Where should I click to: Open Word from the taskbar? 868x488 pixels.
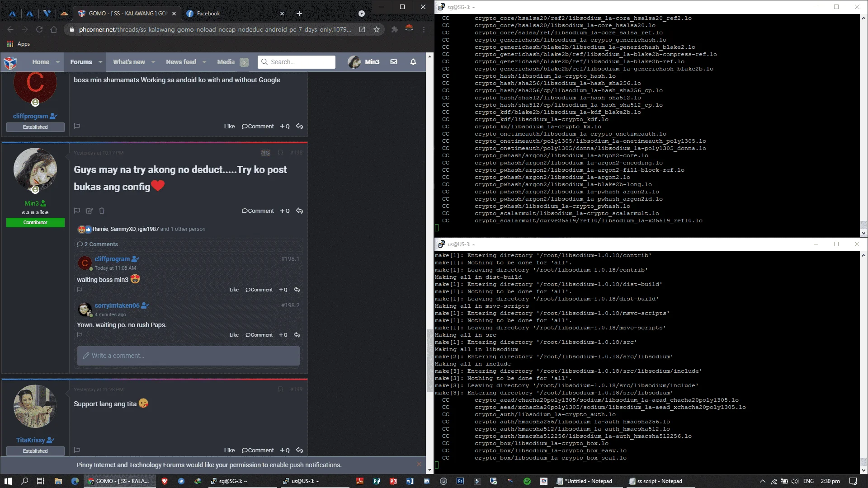tap(410, 481)
